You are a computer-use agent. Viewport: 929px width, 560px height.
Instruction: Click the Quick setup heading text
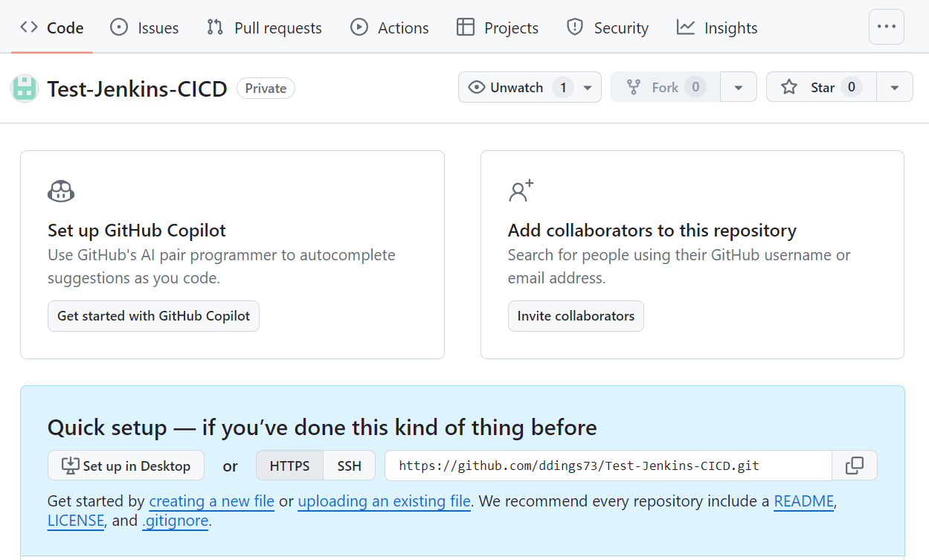click(322, 428)
